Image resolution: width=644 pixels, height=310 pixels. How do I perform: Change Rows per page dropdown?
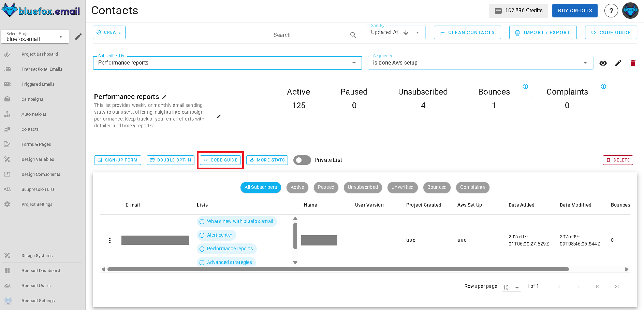coord(511,287)
